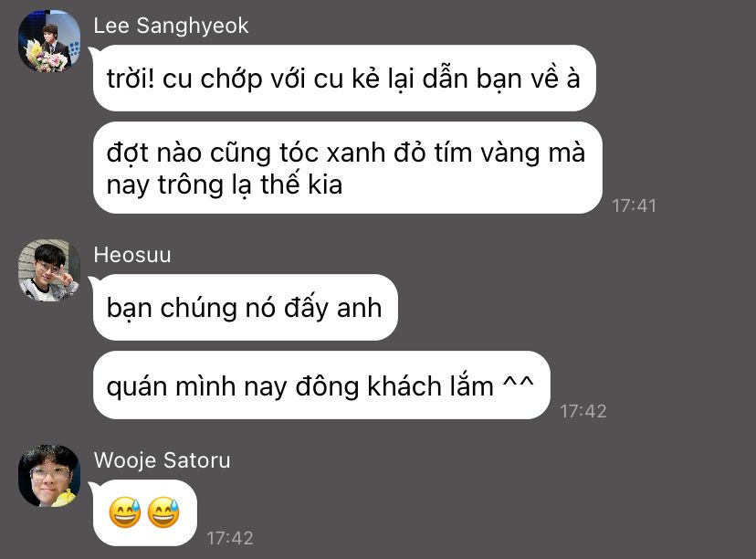This screenshot has width=756, height=559.
Task: Click the sender name Lee Sanghyeok
Action: [171, 26]
